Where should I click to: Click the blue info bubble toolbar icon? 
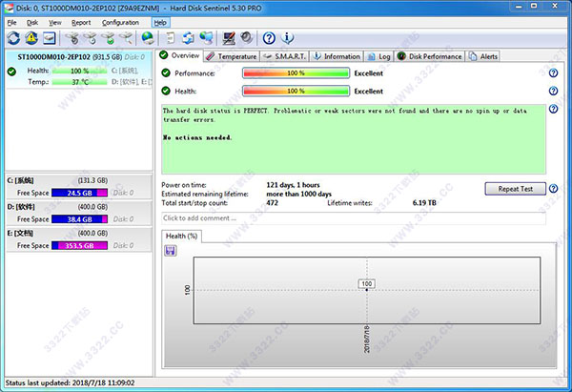[288, 38]
